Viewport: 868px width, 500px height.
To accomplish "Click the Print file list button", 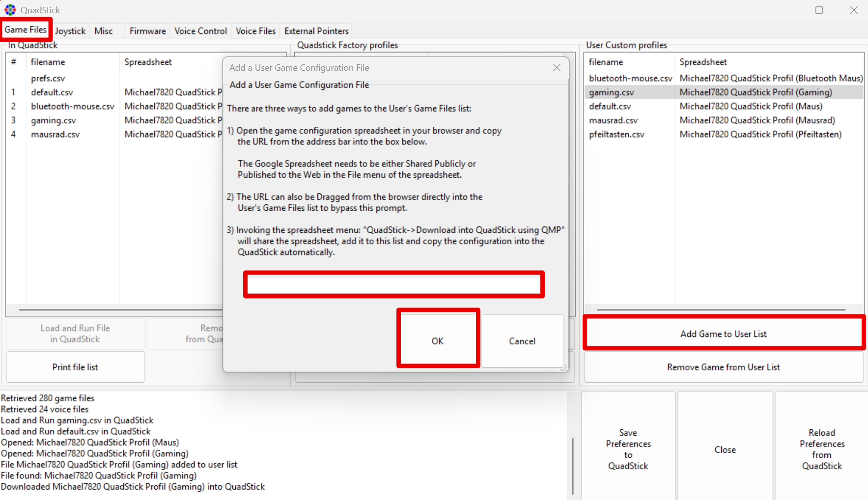I will (75, 367).
